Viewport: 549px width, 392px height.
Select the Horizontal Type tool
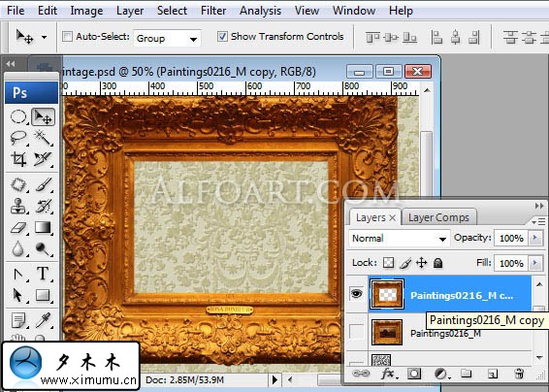(43, 274)
